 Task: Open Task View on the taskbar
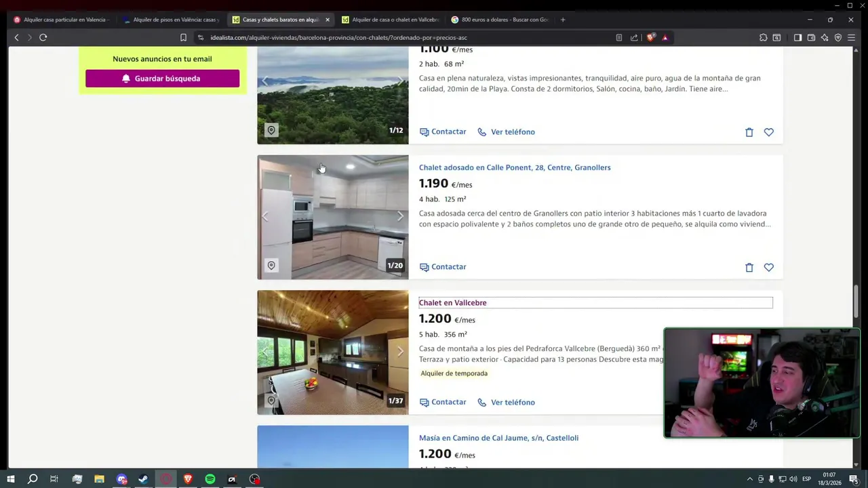[x=54, y=479]
